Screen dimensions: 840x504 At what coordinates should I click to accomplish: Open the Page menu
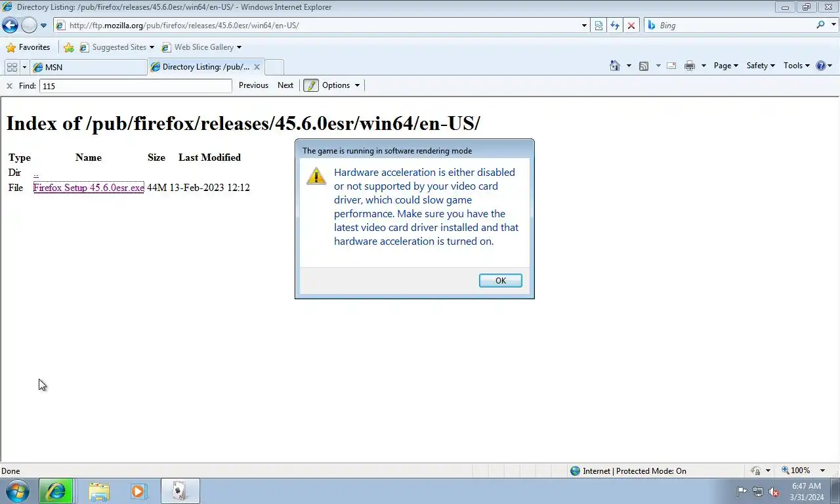point(726,66)
